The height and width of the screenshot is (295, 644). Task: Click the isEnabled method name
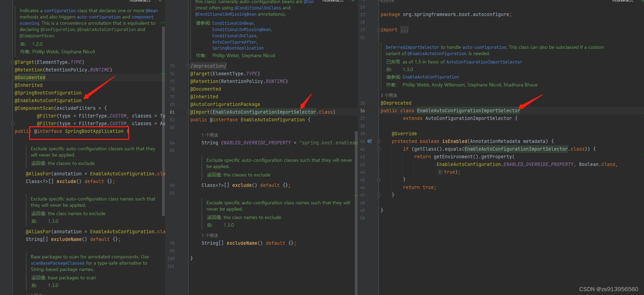click(x=455, y=142)
